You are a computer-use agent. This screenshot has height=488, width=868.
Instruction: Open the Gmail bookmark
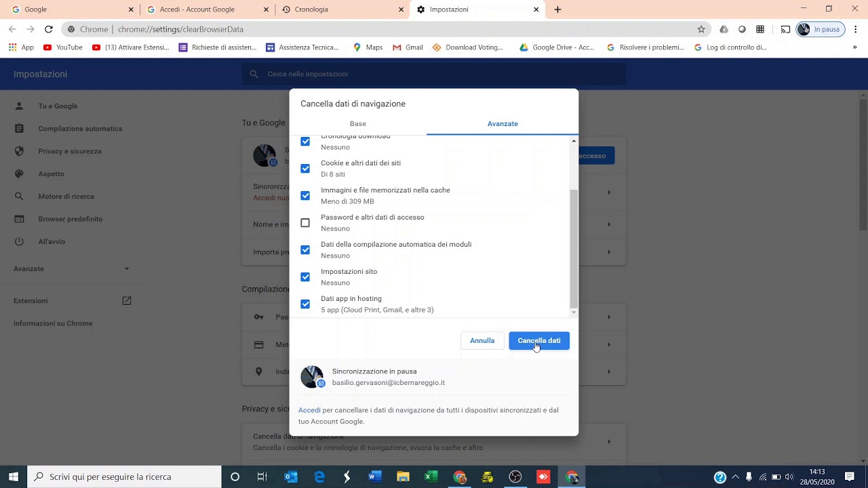(x=408, y=47)
